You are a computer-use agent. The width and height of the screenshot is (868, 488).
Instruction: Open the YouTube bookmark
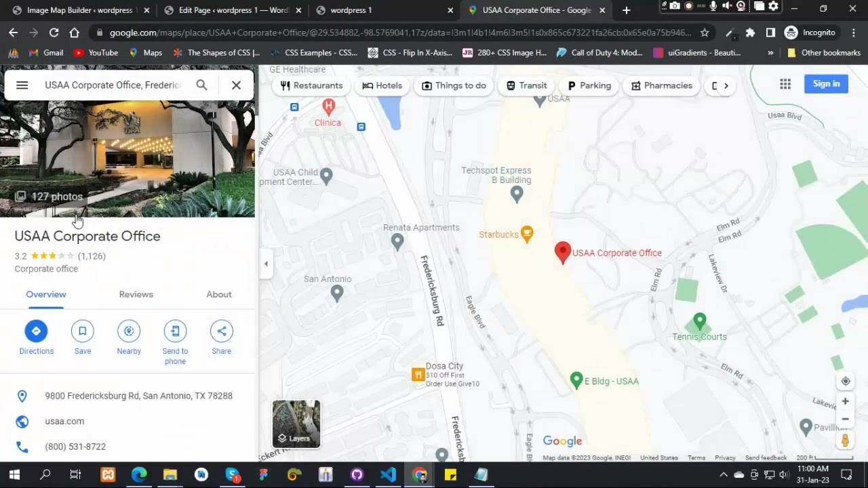(x=95, y=53)
